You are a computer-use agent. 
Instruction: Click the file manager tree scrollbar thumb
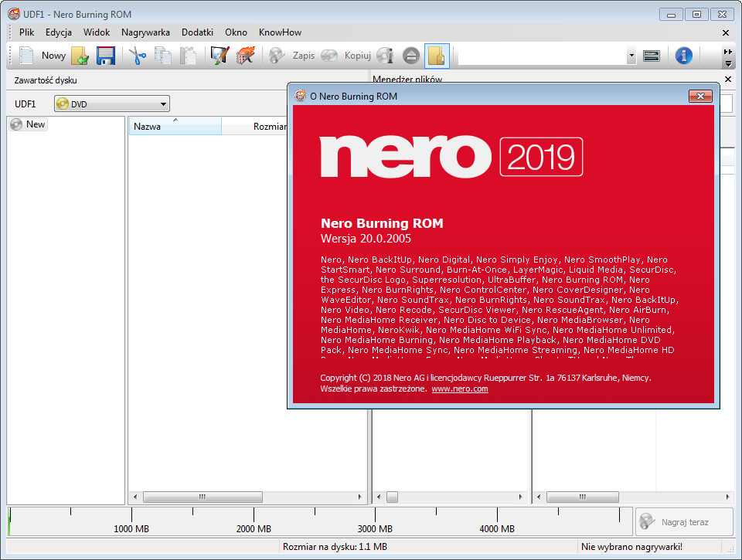coord(392,497)
